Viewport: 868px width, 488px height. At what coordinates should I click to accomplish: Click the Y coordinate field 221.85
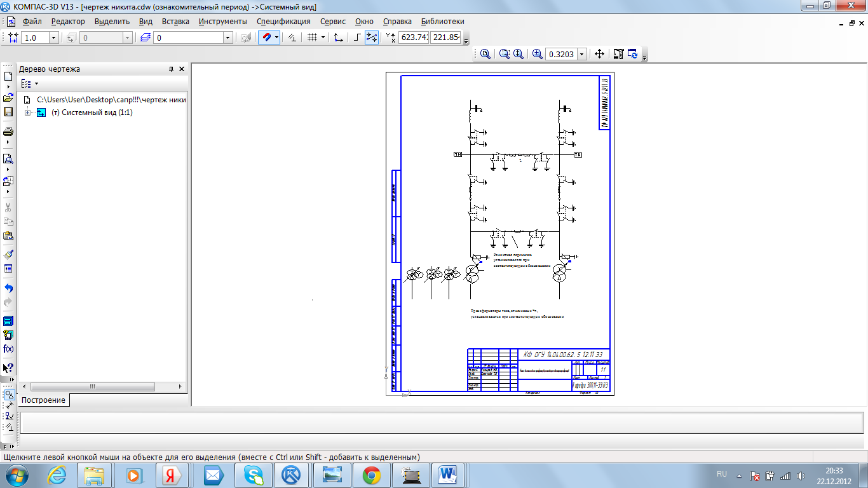point(445,37)
